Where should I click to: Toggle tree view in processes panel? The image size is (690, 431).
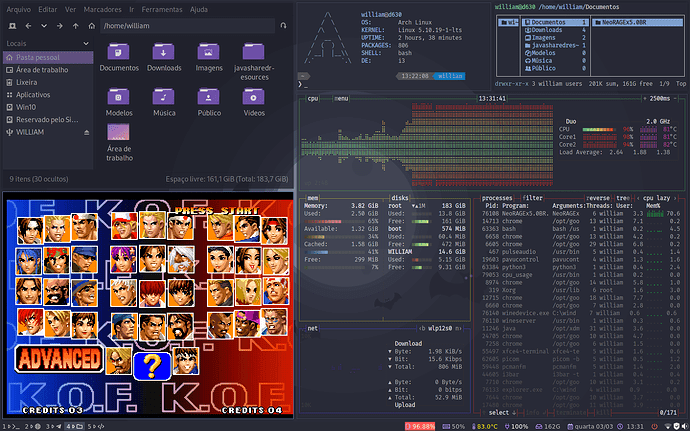click(x=623, y=198)
